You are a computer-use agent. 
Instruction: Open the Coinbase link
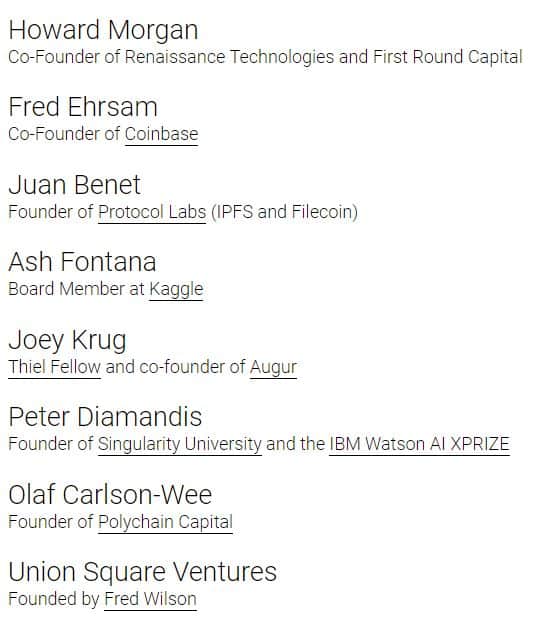(x=161, y=134)
